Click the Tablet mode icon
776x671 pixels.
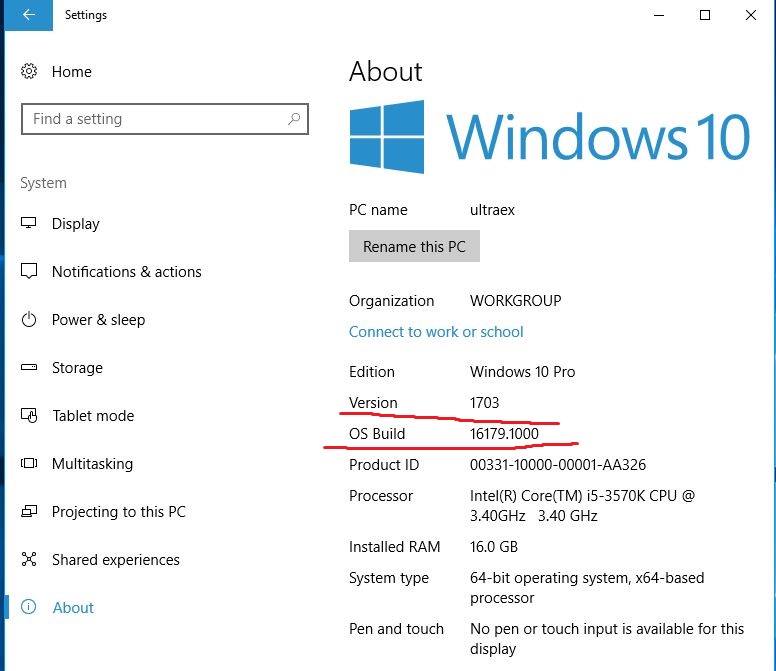pos(29,415)
